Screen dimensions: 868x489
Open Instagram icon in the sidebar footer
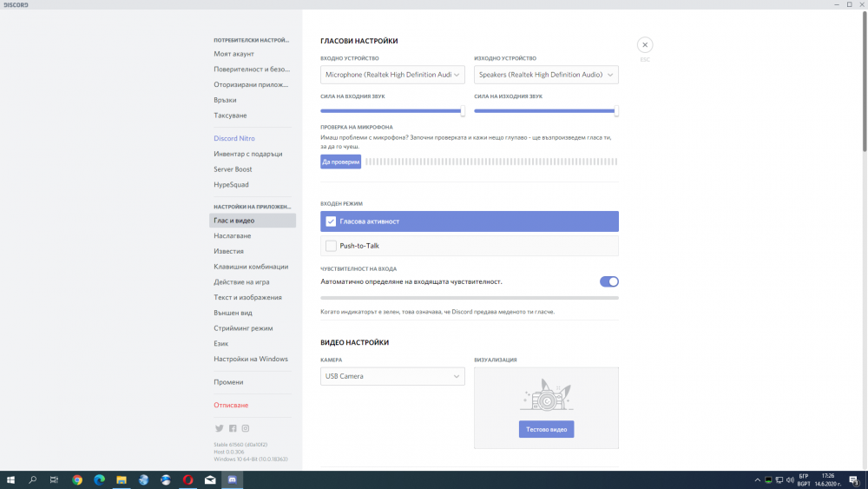point(246,428)
